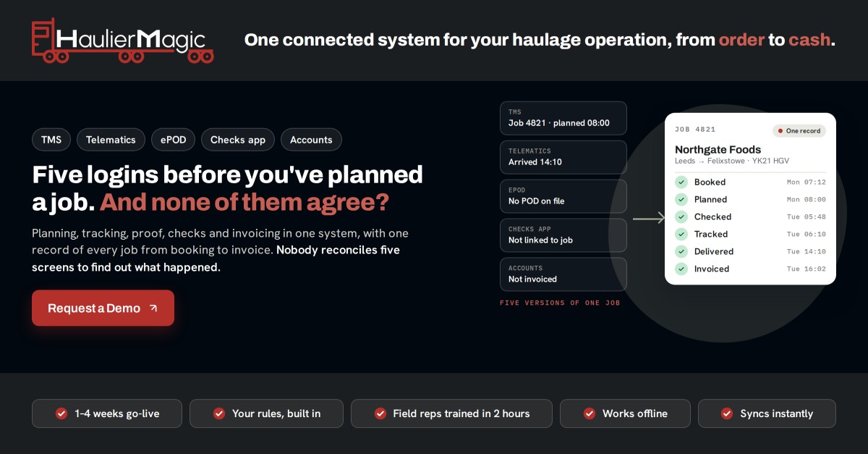Viewport: 868px width, 454px height.
Task: Select the Accounts pill tag
Action: coord(311,140)
